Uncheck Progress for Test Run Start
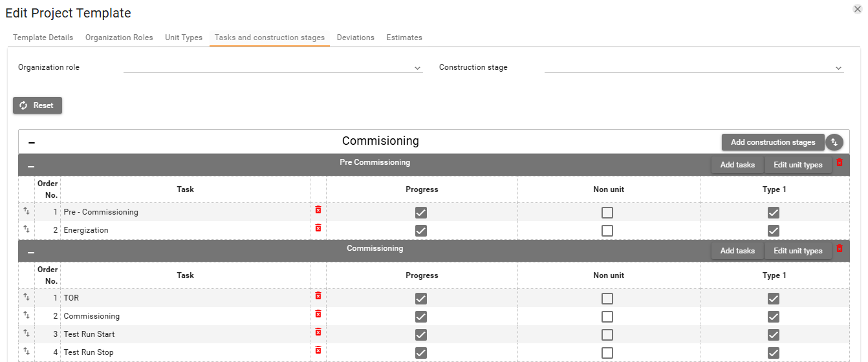The height and width of the screenshot is (362, 868). (421, 335)
